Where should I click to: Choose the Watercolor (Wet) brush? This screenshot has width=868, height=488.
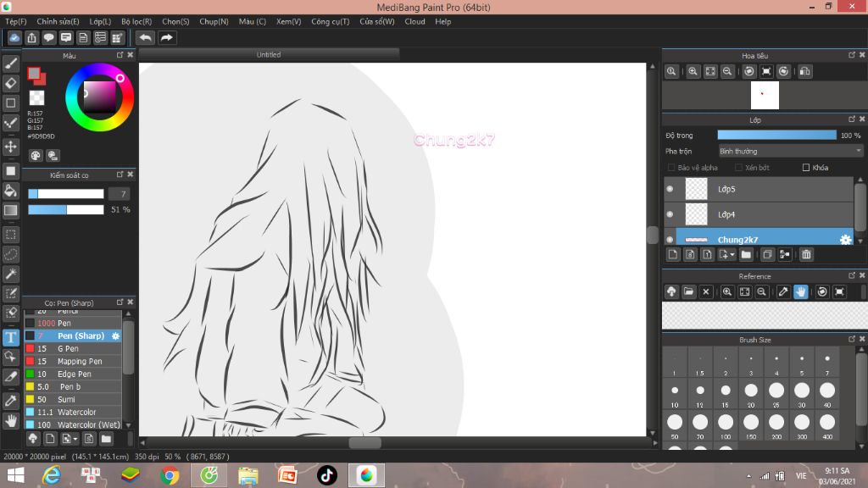click(x=73, y=425)
